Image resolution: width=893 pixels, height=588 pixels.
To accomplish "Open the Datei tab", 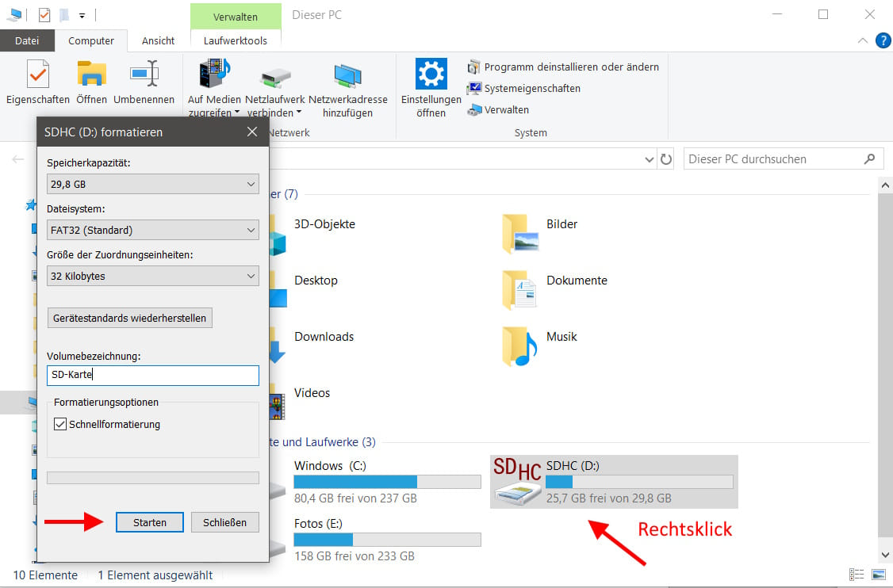I will click(x=27, y=41).
